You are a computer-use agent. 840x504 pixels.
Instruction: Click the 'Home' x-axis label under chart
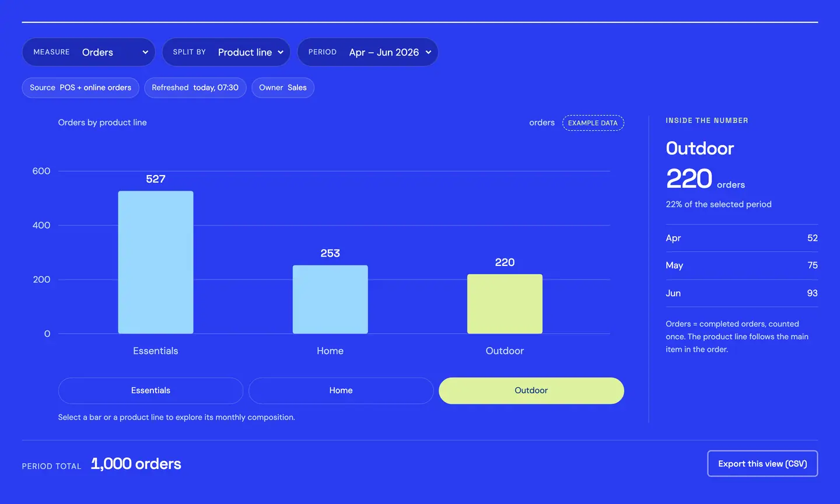[330, 351]
